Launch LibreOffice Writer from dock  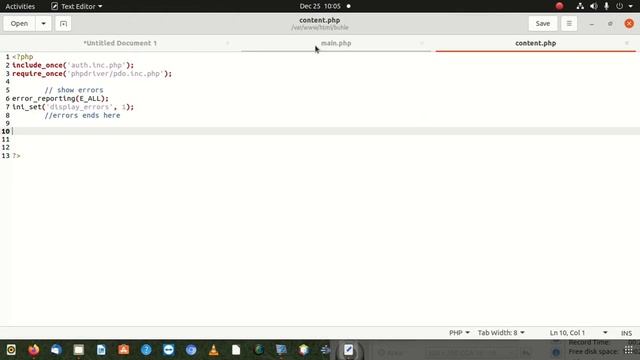click(x=101, y=350)
